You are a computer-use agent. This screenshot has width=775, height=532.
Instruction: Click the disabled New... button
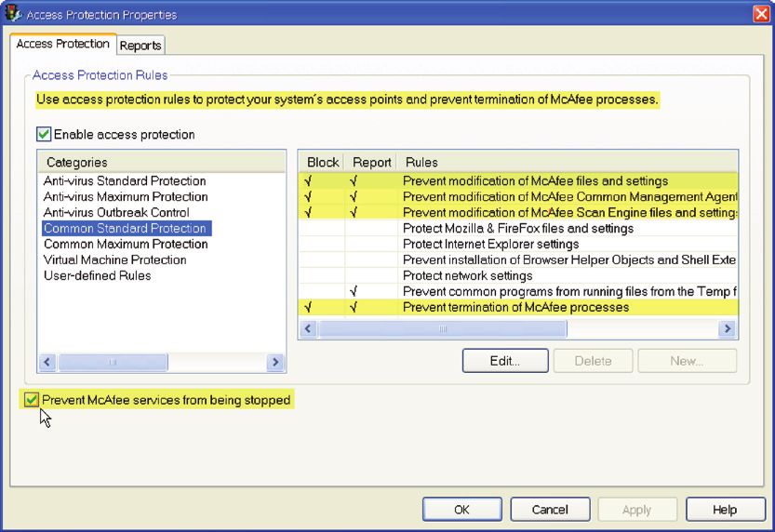[x=687, y=361]
